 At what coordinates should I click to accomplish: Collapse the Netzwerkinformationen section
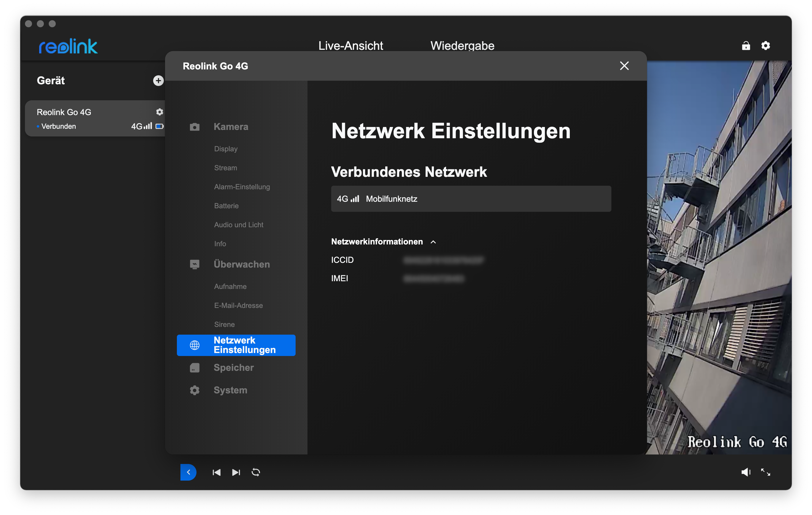click(433, 242)
